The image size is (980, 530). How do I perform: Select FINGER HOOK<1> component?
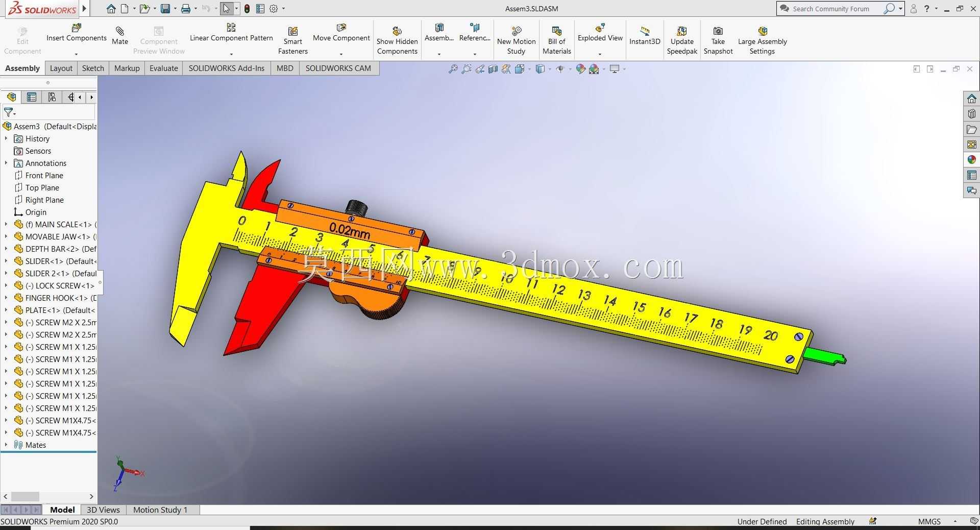pos(55,298)
